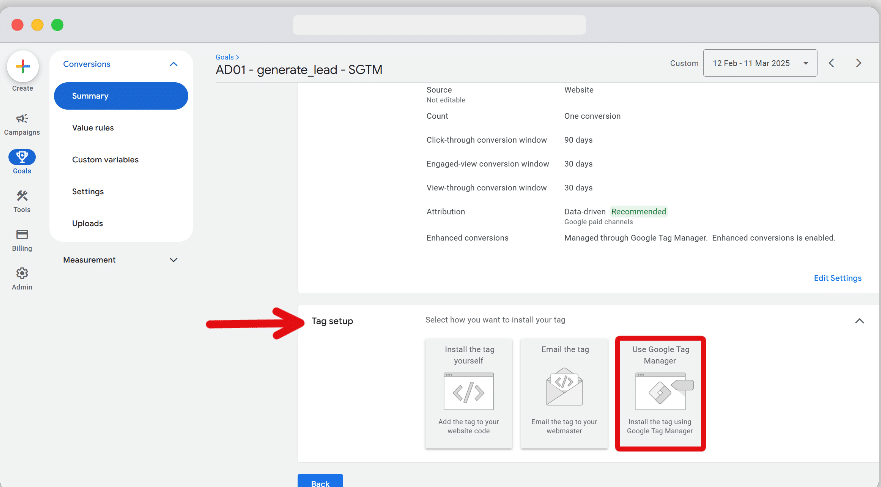This screenshot has width=881, height=487.
Task: Click the Tag Manager icon in the card
Action: click(x=663, y=391)
